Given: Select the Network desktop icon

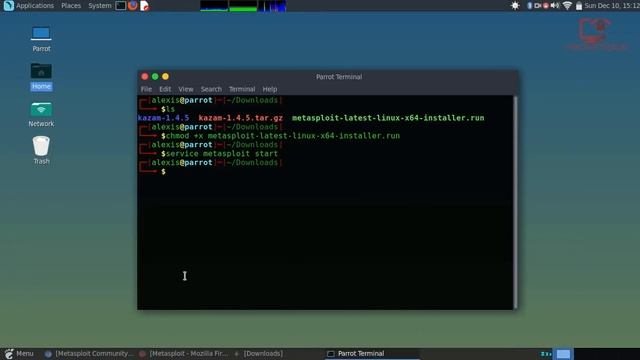Looking at the screenshot, I should click(41, 114).
